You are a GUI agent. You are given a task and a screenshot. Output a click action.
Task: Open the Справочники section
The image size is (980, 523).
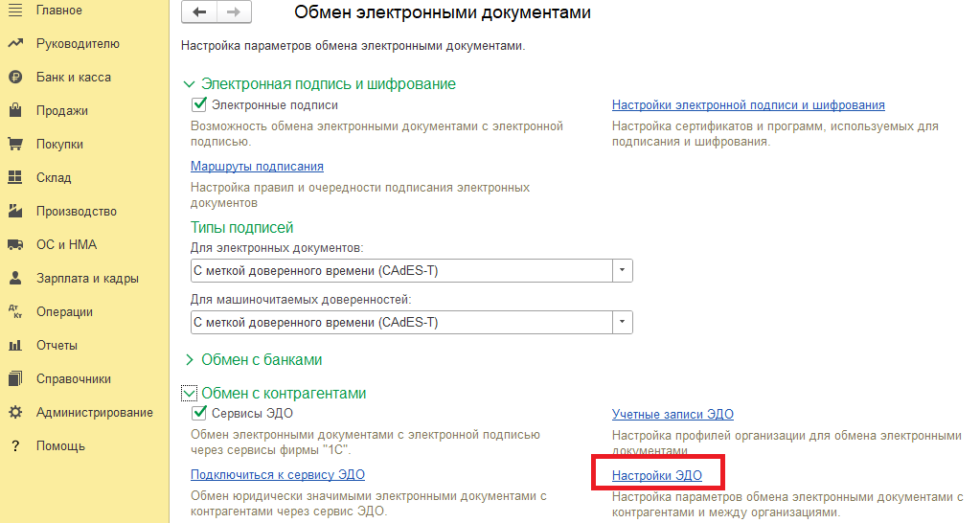pyautogui.click(x=74, y=378)
